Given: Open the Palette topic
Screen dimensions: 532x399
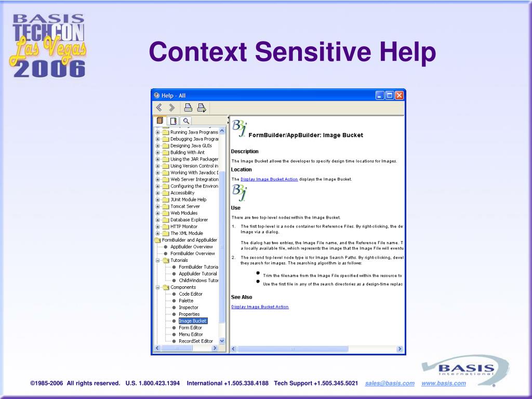Looking at the screenshot, I should (x=186, y=301).
